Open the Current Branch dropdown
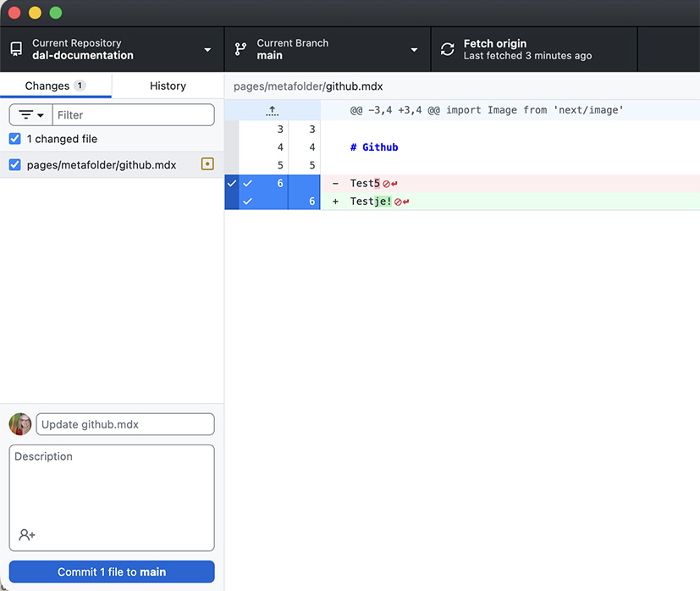Viewport: 700px width, 591px height. tap(327, 49)
